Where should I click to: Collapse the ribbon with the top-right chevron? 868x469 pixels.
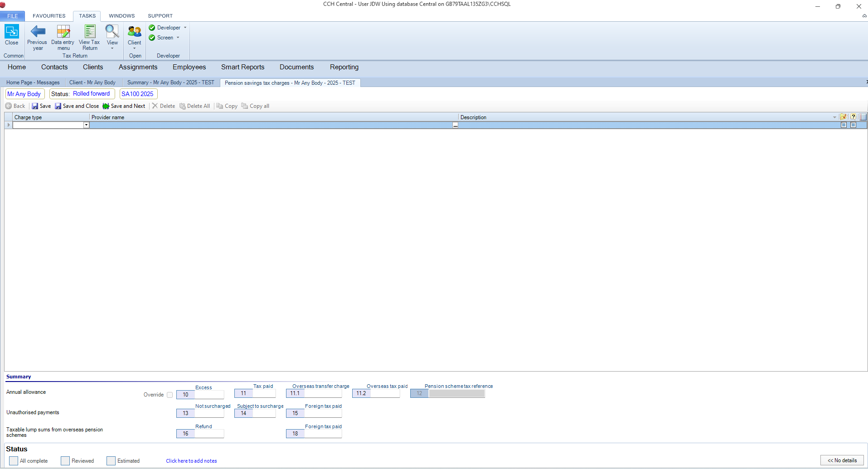coord(864,16)
